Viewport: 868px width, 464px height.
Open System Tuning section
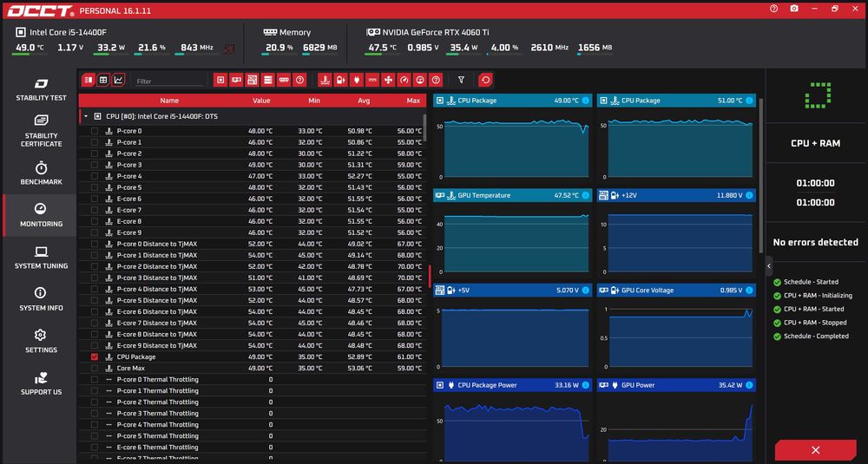click(x=41, y=258)
